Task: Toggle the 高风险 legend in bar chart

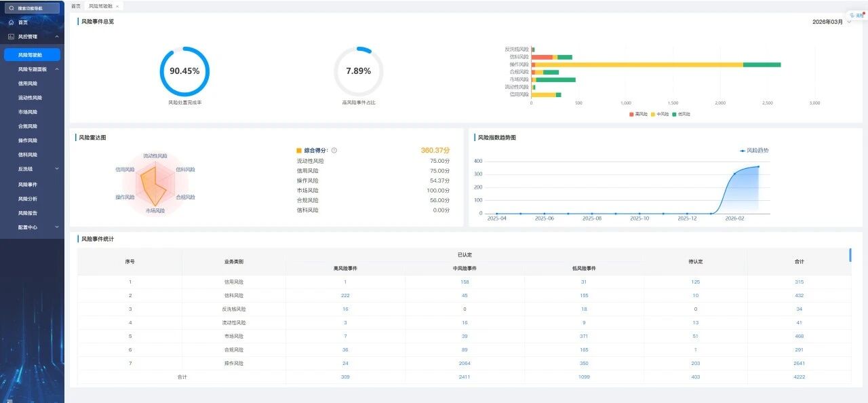Action: point(638,114)
